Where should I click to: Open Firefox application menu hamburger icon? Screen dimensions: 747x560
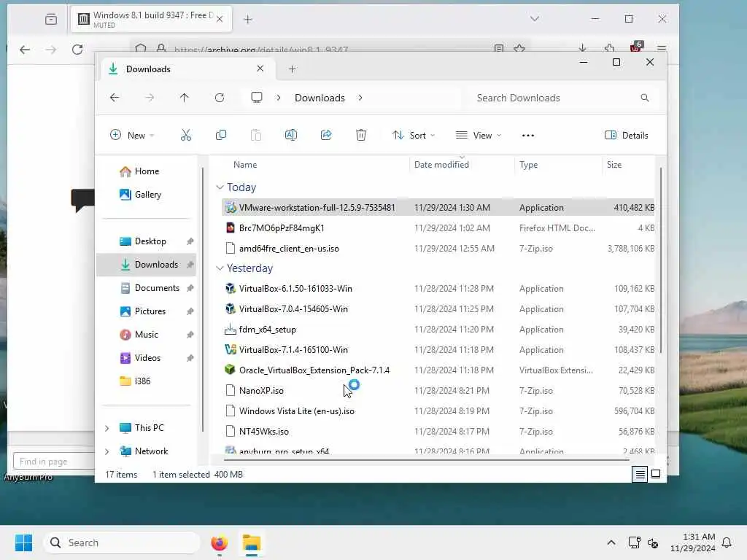661,48
